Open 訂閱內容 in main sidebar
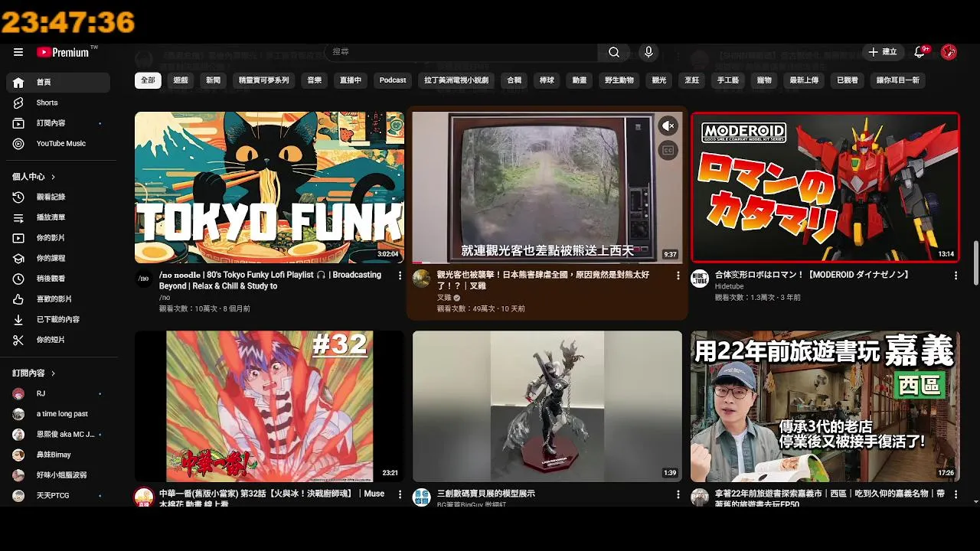This screenshot has height=551, width=980. point(58,123)
